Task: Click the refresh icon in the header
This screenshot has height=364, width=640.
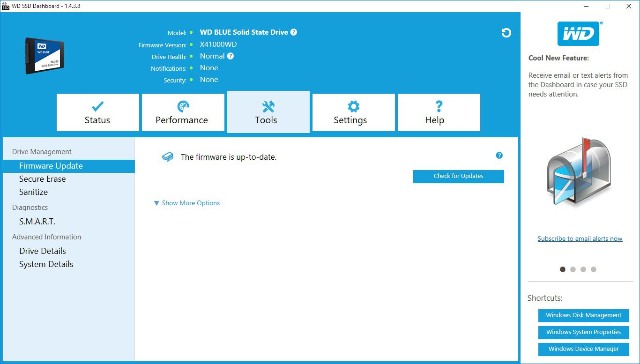Action: [x=506, y=33]
